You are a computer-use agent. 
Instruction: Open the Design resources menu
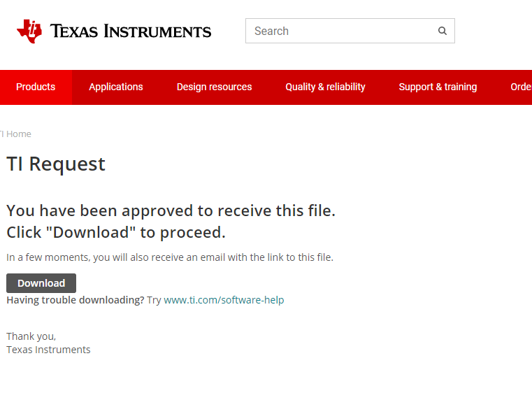[x=214, y=87]
